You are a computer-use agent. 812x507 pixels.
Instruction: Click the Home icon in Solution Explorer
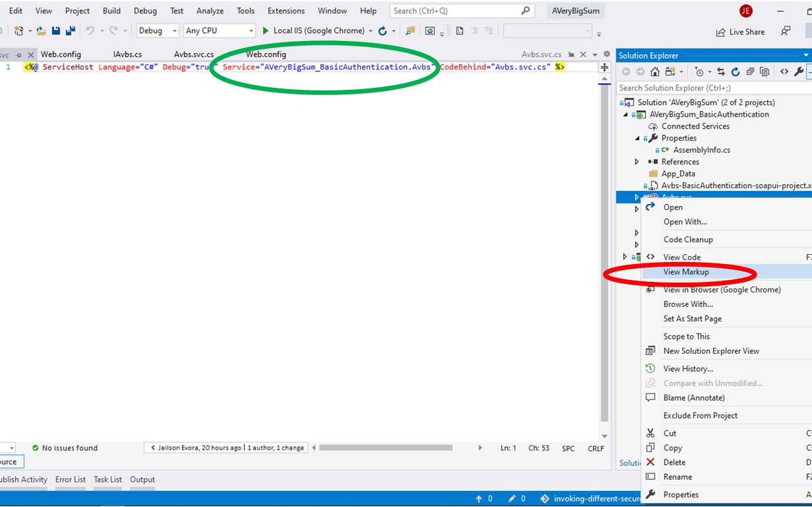(x=655, y=72)
